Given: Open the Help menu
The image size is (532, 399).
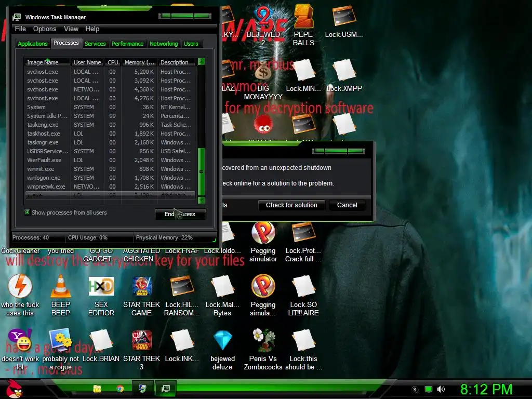Looking at the screenshot, I should 92,29.
